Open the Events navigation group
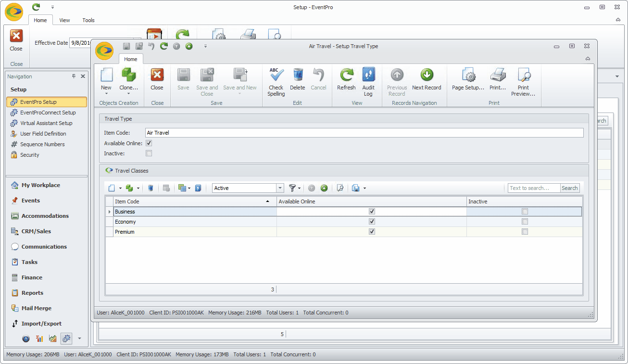 [x=47, y=201]
